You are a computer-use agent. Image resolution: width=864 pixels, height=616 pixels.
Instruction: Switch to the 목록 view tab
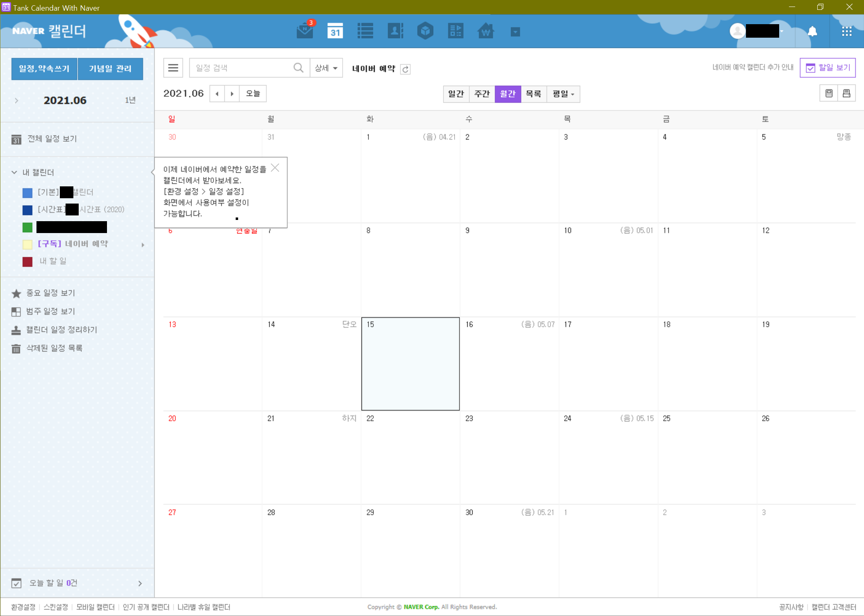pyautogui.click(x=533, y=94)
